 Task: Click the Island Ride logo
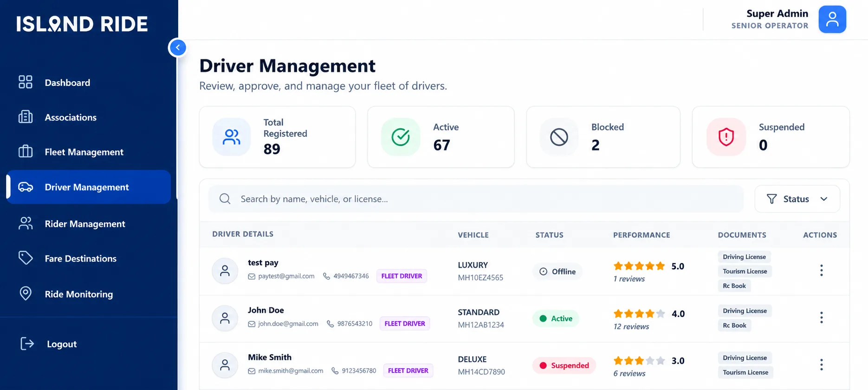coord(82,24)
